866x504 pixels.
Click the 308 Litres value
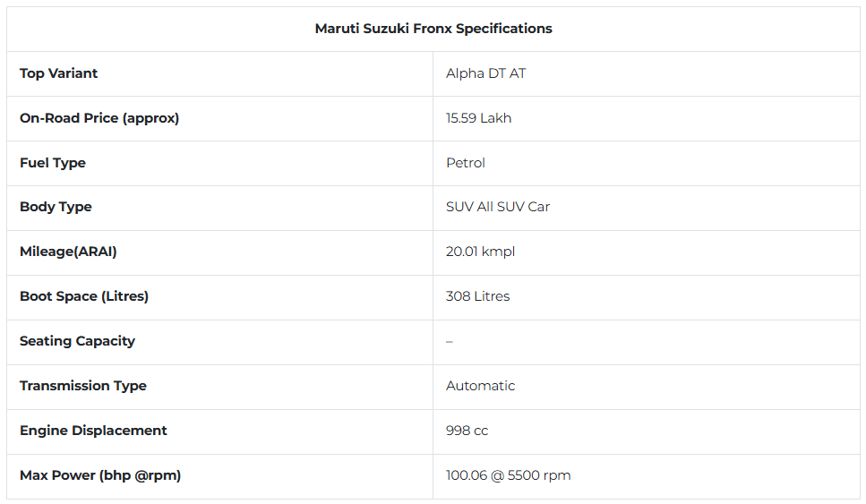(477, 296)
